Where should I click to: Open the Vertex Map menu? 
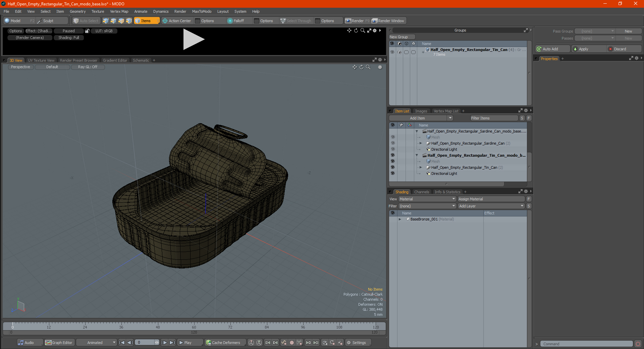pos(119,11)
